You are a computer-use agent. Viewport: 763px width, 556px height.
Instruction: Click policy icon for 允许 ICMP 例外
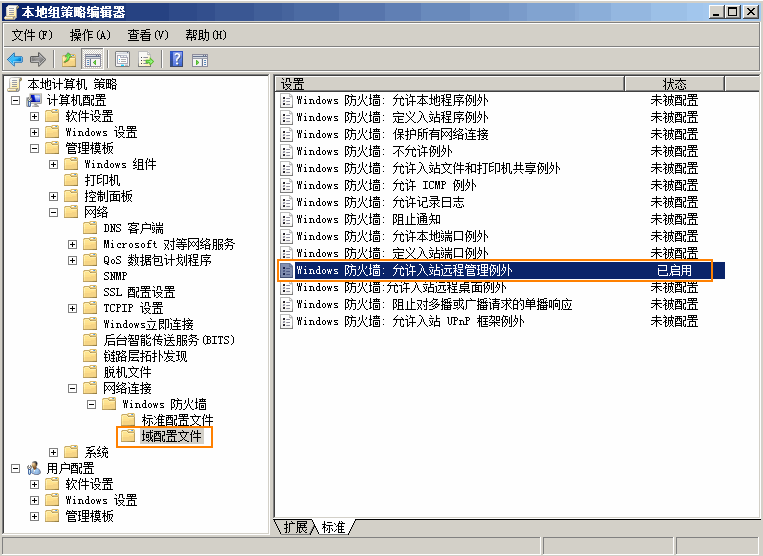(x=287, y=185)
